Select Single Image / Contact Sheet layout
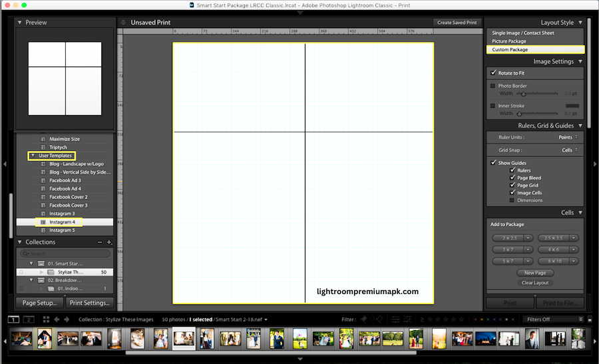Screen dimensions: 599x364 coord(535,33)
